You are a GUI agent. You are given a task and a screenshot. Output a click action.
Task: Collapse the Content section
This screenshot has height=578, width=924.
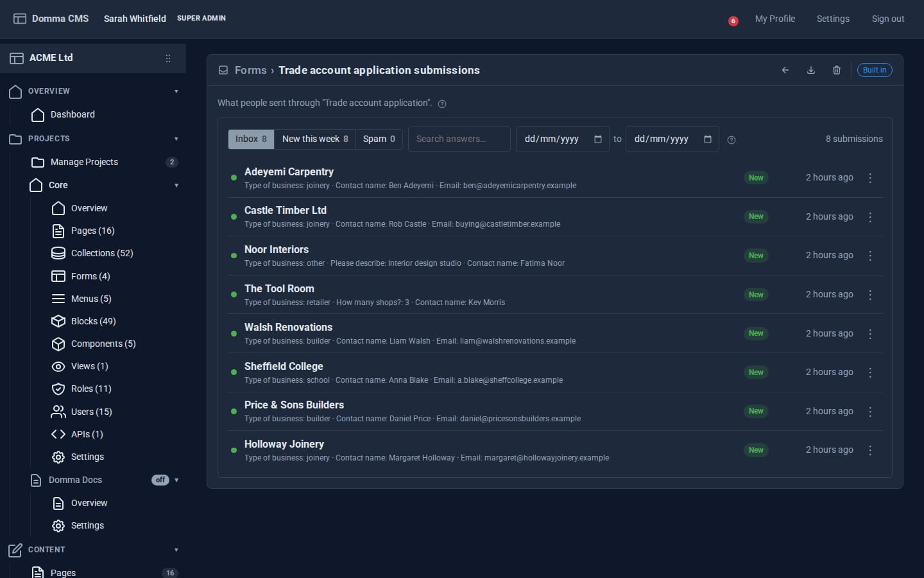click(176, 550)
